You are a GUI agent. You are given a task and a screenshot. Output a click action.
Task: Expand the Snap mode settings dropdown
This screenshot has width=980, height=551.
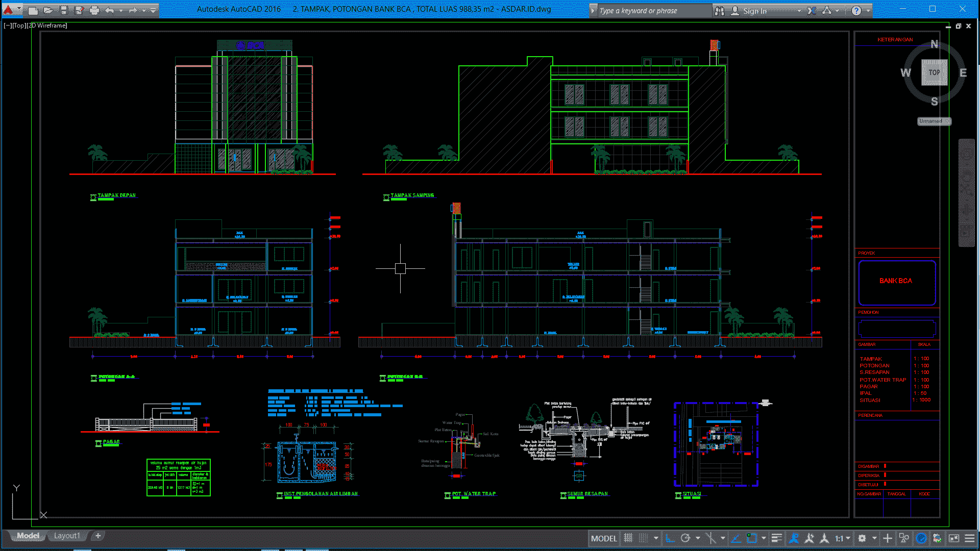(x=656, y=538)
